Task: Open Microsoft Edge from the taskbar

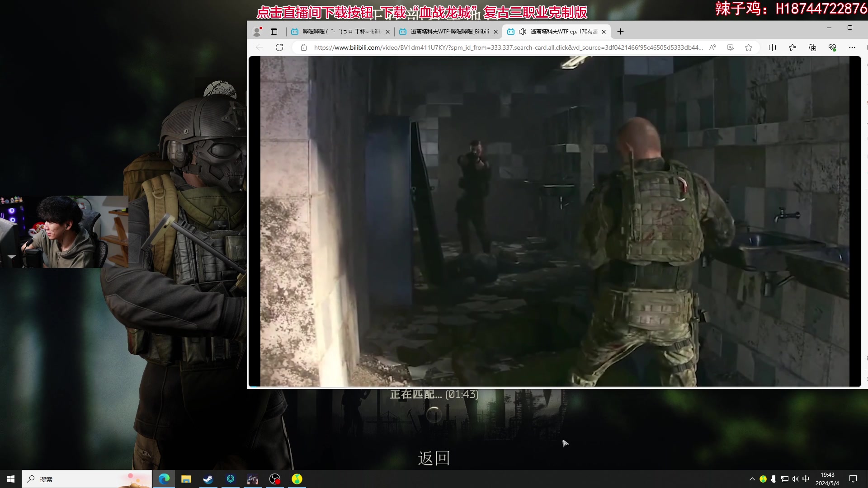Action: (164, 479)
